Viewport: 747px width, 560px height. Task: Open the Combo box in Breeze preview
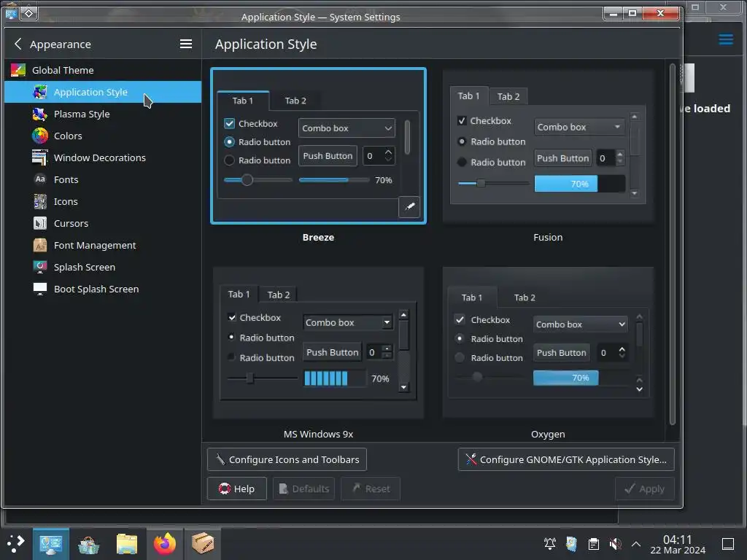(347, 128)
